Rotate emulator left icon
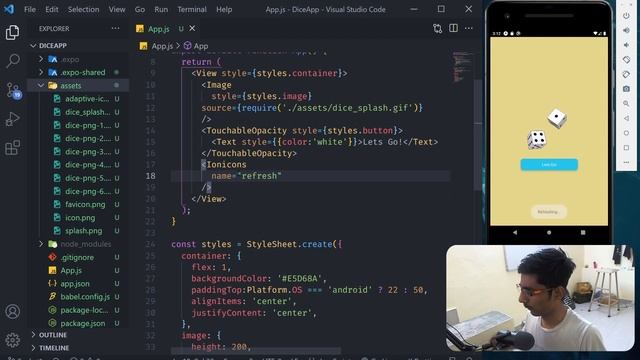The height and width of the screenshot is (360, 640). 626,60
